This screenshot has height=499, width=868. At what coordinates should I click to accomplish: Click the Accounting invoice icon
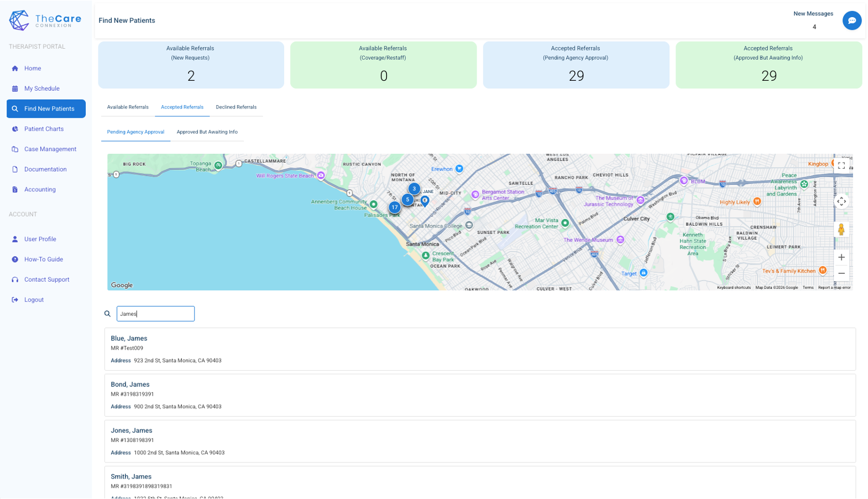click(x=15, y=190)
